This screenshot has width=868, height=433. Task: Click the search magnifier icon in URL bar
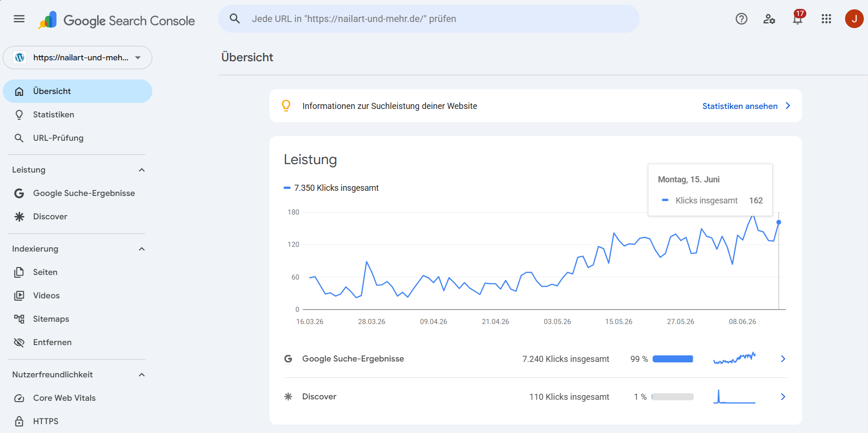tap(235, 19)
